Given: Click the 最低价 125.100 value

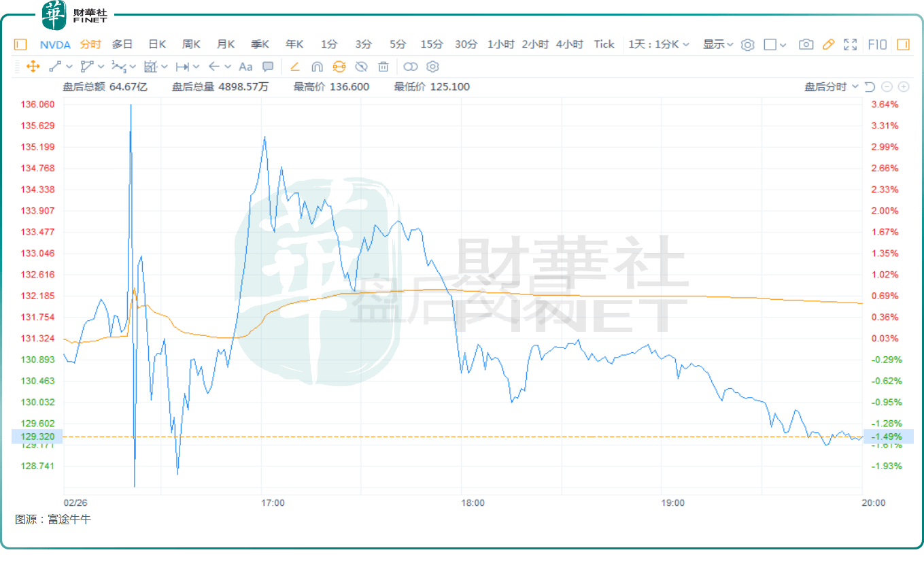Looking at the screenshot, I should click(432, 87).
